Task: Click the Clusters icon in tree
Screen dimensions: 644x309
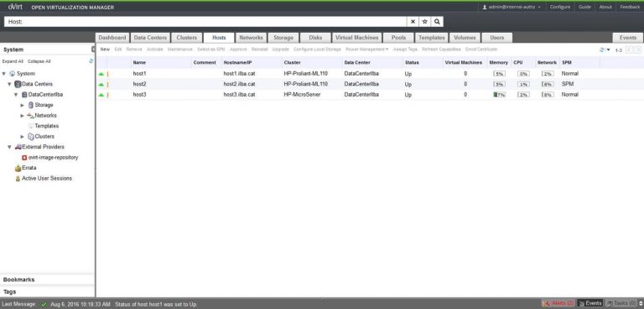Action: (31, 136)
